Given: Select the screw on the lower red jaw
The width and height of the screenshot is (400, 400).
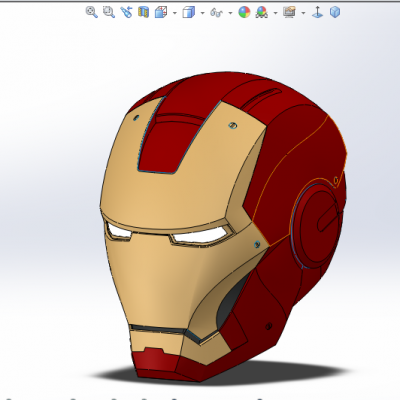Looking at the screenshot, I should click(269, 326).
